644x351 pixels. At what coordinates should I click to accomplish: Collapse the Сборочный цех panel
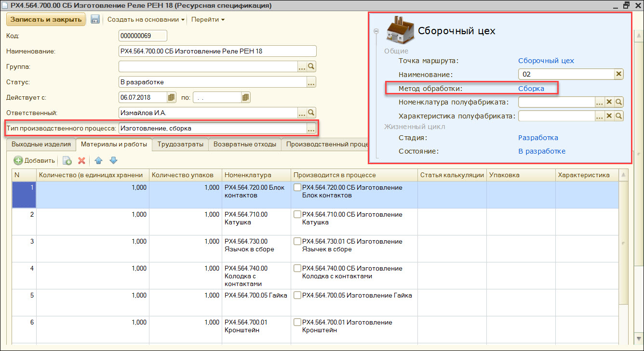[376, 30]
